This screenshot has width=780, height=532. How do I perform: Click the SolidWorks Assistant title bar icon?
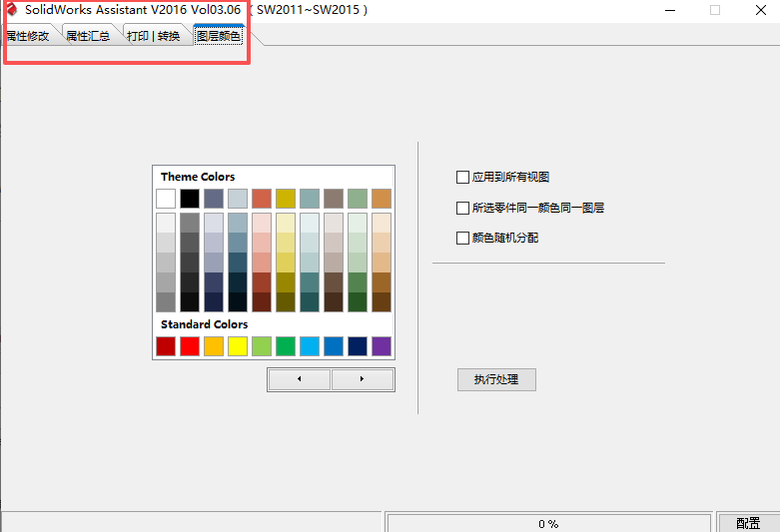coord(11,9)
